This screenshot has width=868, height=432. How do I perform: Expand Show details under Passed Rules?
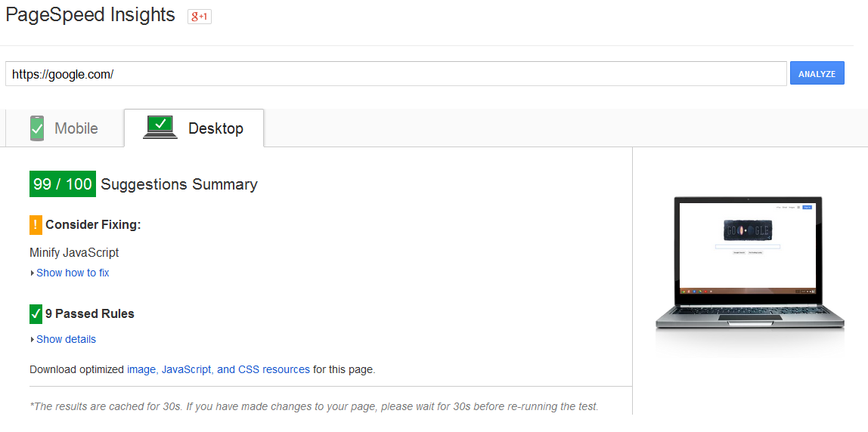(66, 339)
